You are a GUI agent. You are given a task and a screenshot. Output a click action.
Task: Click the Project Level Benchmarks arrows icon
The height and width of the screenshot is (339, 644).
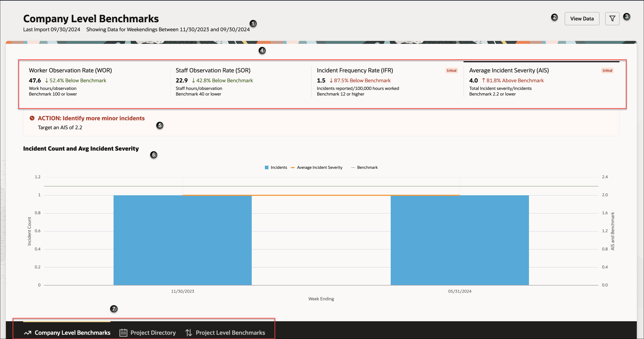[189, 332]
